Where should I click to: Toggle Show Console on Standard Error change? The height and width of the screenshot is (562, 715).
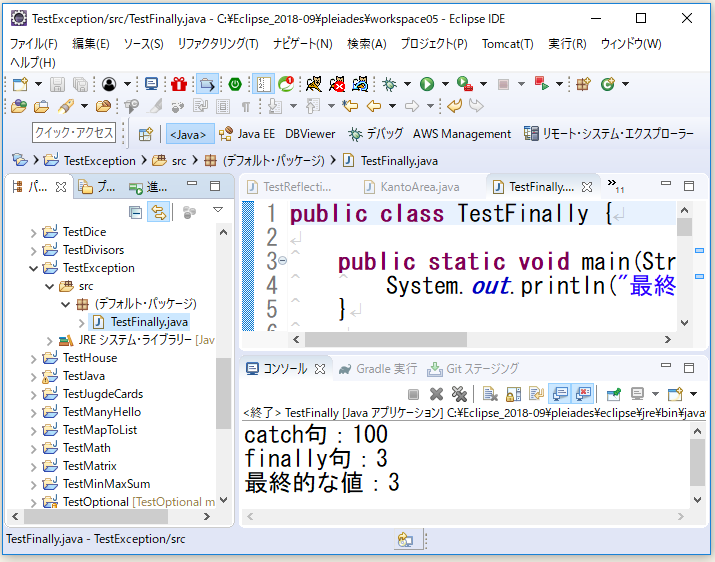(583, 394)
